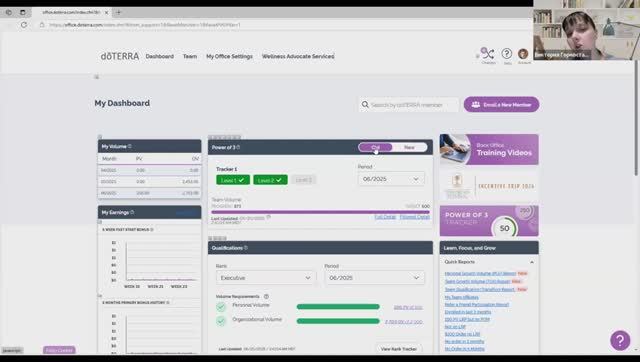Image resolution: width=640 pixels, height=362 pixels.
Task: Open the Refer a Friend Participation Report link
Action: (x=477, y=304)
